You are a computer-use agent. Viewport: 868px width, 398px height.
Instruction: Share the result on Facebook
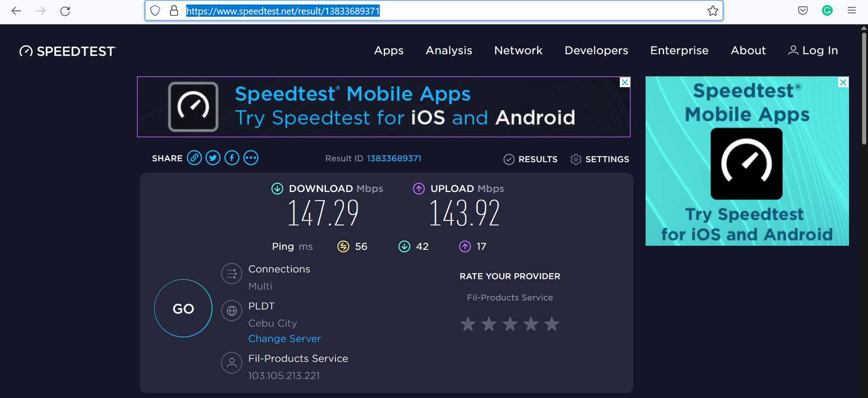point(232,158)
